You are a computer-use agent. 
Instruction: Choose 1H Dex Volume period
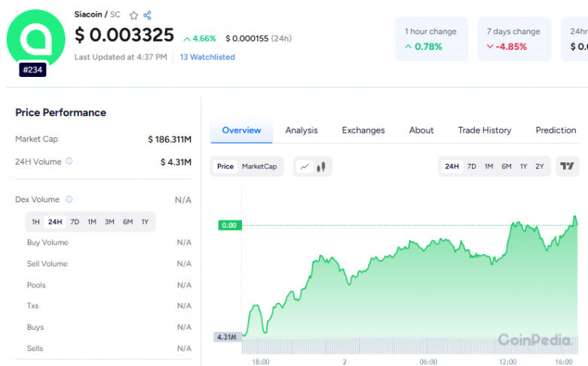click(35, 222)
